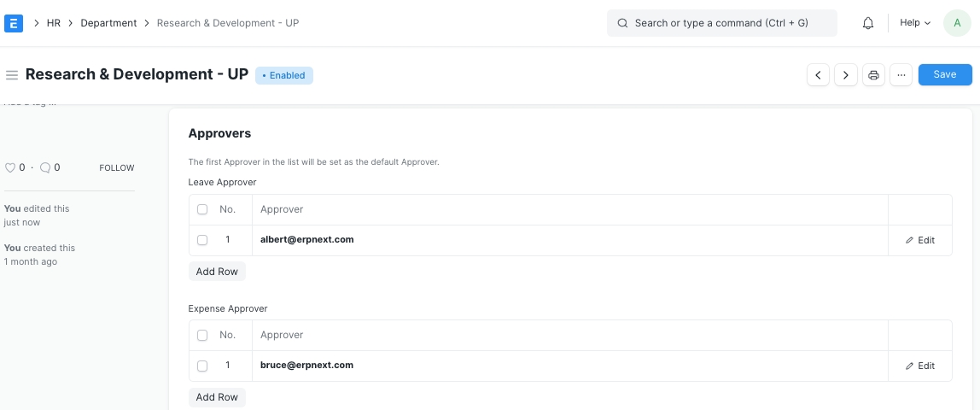
Task: Go to next department record
Action: (845, 75)
